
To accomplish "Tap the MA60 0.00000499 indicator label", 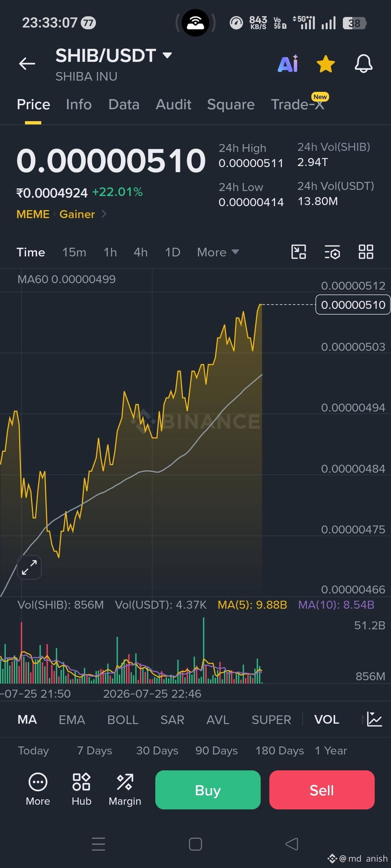I will (67, 279).
